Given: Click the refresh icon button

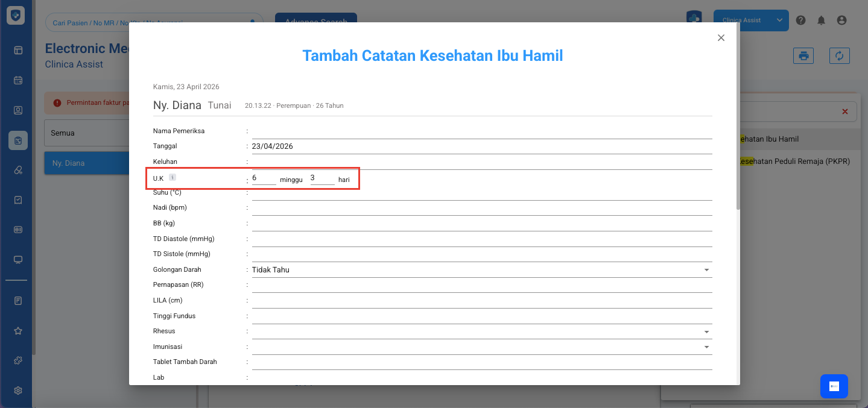Looking at the screenshot, I should (839, 56).
